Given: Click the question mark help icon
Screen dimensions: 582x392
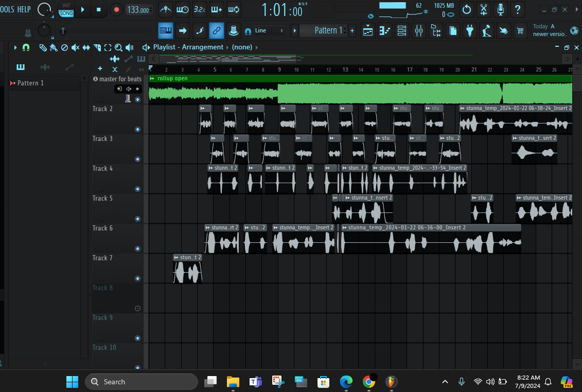Looking at the screenshot, I should click(518, 9).
